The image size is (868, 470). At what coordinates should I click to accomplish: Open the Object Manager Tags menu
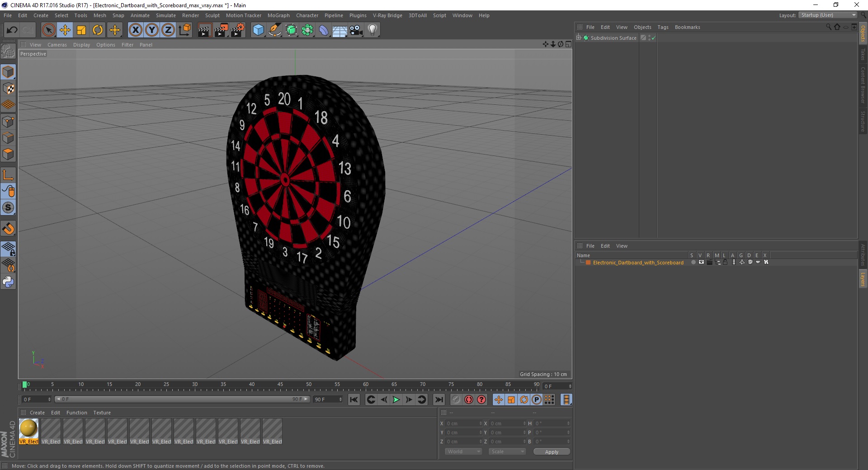(x=663, y=27)
